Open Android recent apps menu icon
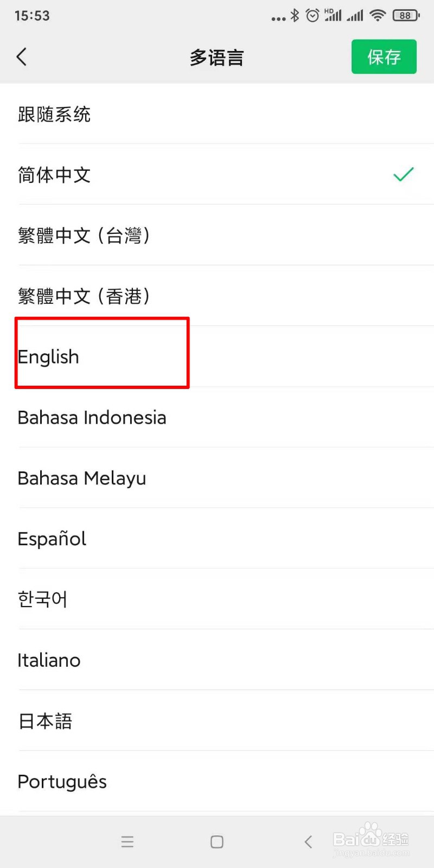This screenshot has width=434, height=868. click(x=127, y=841)
